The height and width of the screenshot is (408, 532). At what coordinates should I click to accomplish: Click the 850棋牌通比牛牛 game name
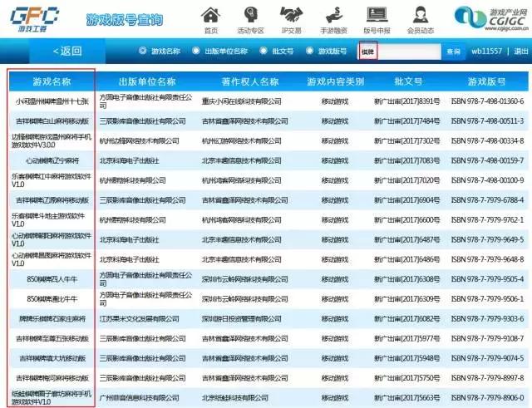pyautogui.click(x=52, y=299)
